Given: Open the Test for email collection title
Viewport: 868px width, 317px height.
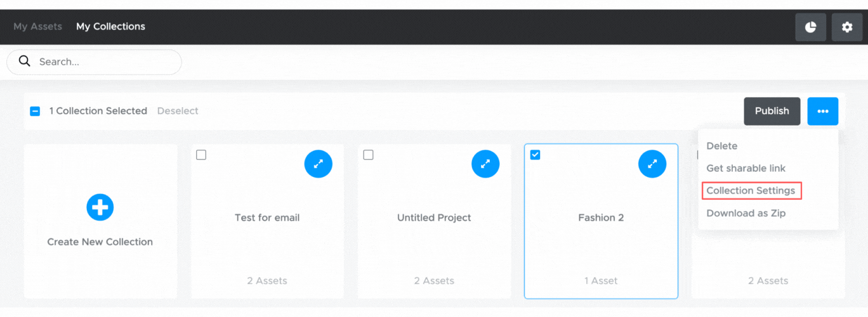Looking at the screenshot, I should click(267, 217).
